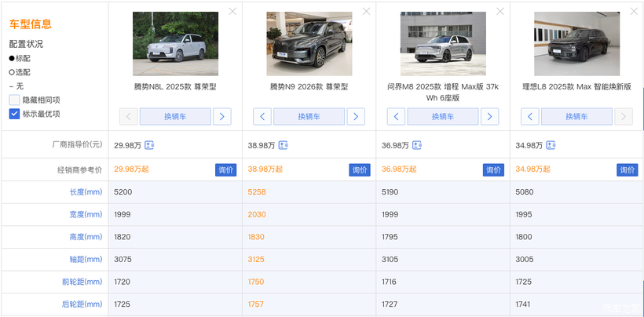This screenshot has width=644, height=317.
Task: Open price details icon next to 34.98万
Action: (551, 145)
